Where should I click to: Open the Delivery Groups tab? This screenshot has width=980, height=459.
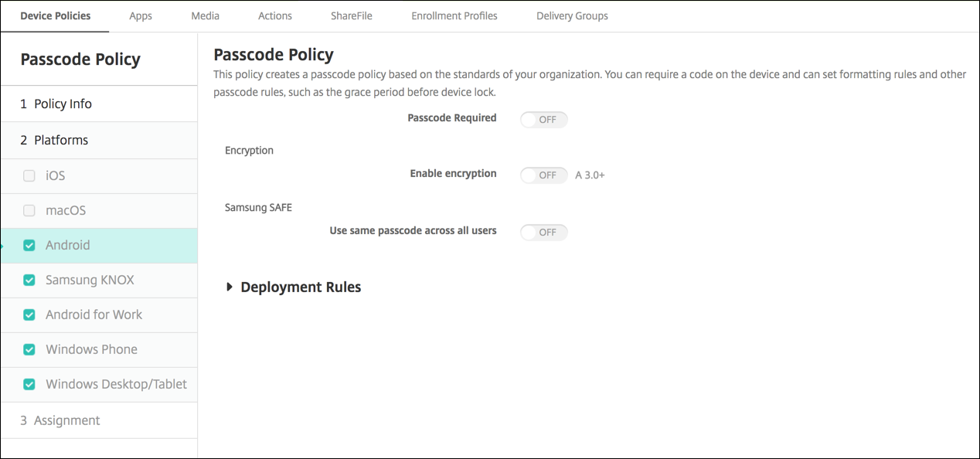[572, 16]
